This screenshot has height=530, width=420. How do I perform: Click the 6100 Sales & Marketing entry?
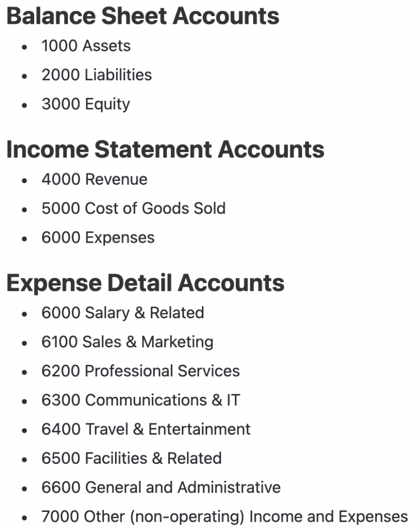pos(127,342)
